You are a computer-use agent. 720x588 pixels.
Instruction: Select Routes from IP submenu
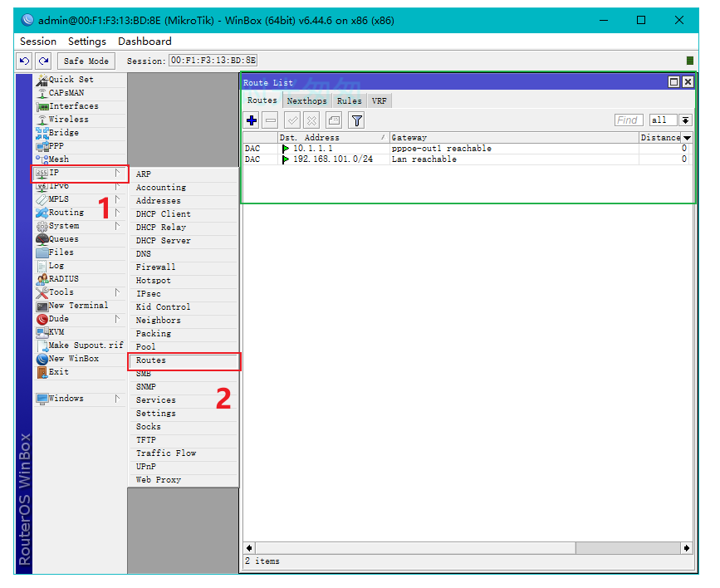(184, 360)
